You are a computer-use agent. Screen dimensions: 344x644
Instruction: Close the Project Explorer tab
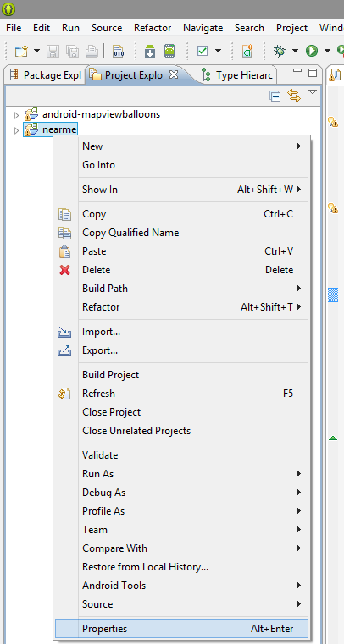coord(174,74)
